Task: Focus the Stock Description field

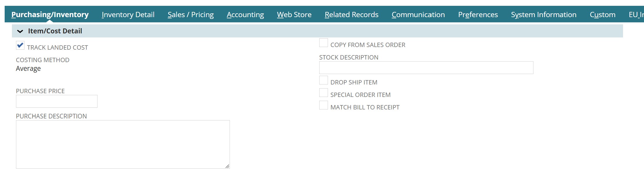Action: click(426, 68)
